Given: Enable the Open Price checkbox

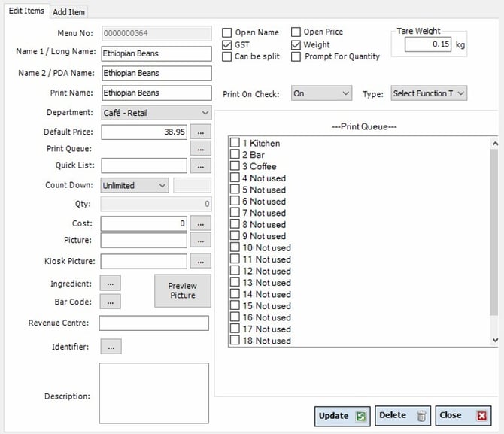Looking at the screenshot, I should (296, 32).
